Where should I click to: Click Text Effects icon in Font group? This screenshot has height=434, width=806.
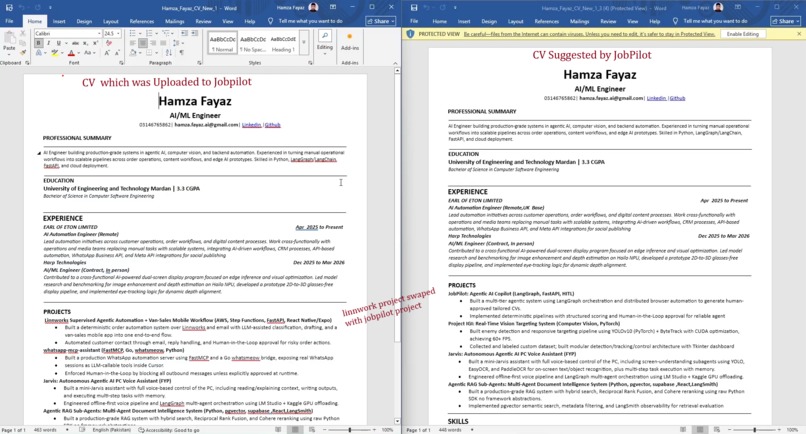point(39,53)
